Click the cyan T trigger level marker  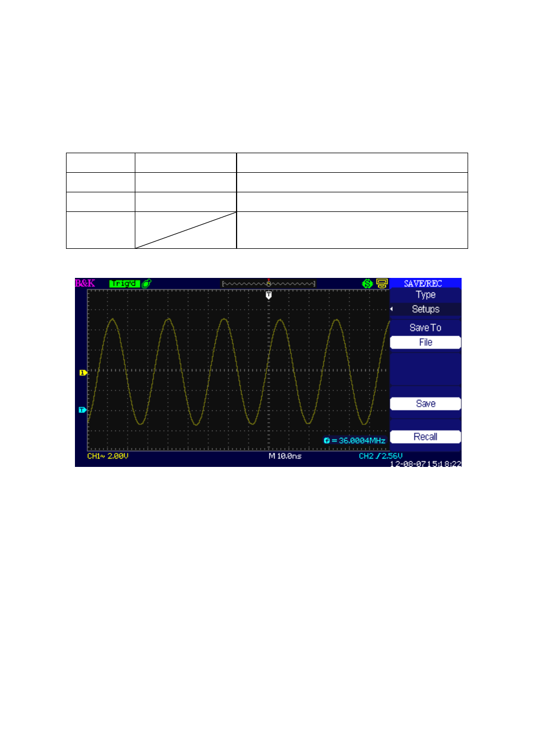82,410
